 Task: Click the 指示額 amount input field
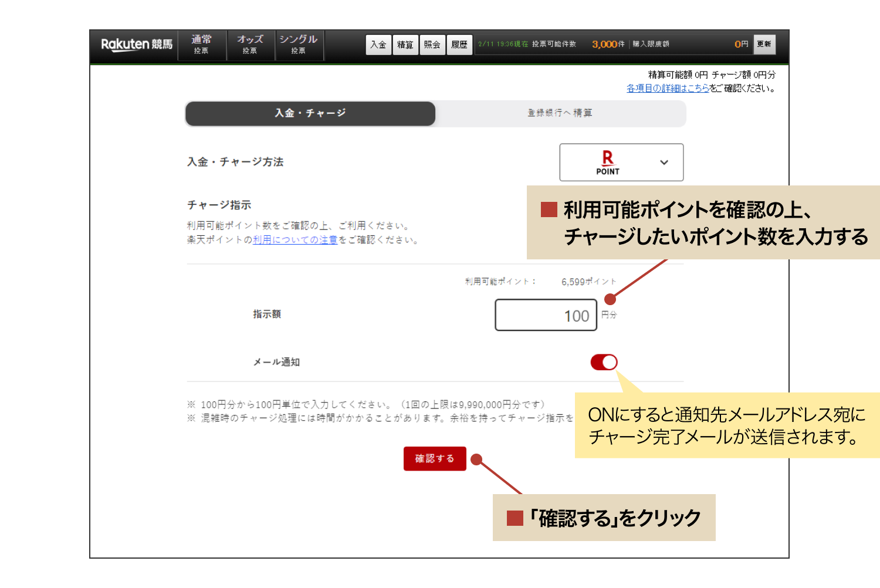[x=545, y=315]
